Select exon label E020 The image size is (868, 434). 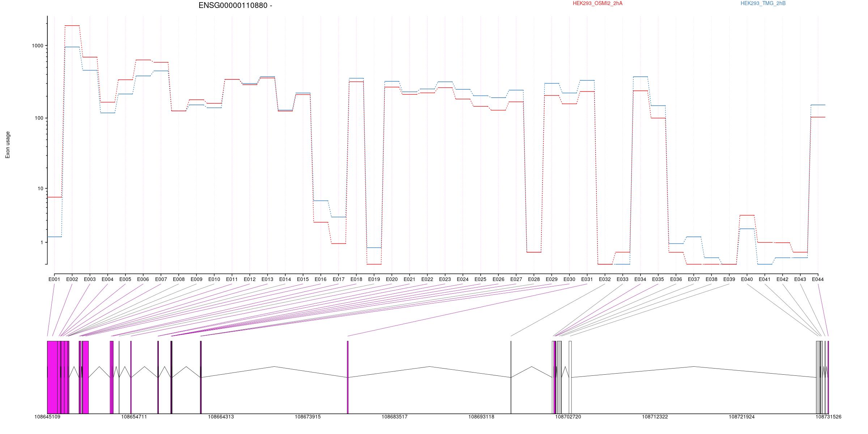point(392,279)
